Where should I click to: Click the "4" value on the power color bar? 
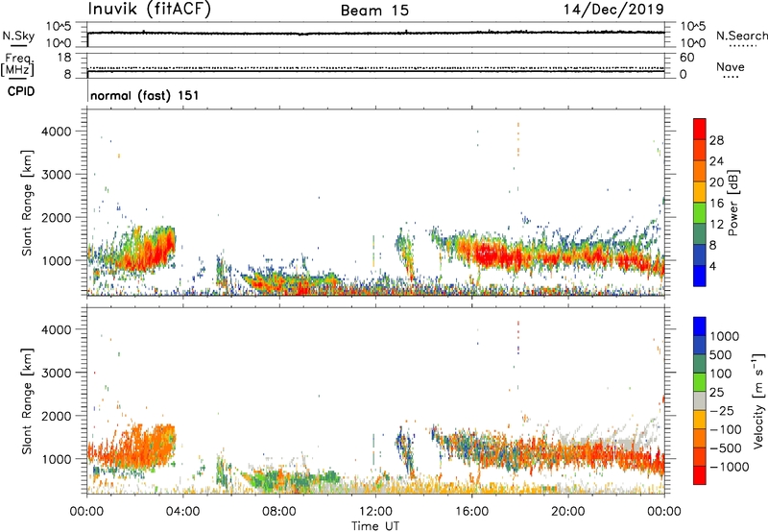(712, 267)
